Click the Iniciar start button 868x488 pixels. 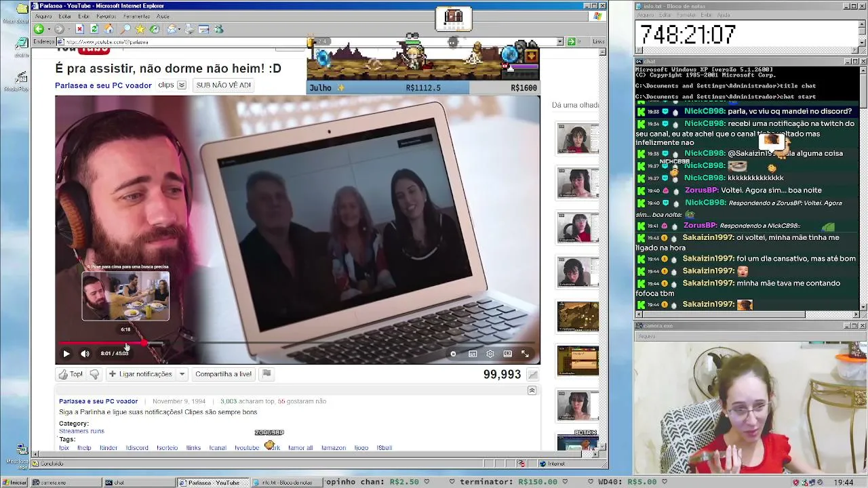[15, 483]
